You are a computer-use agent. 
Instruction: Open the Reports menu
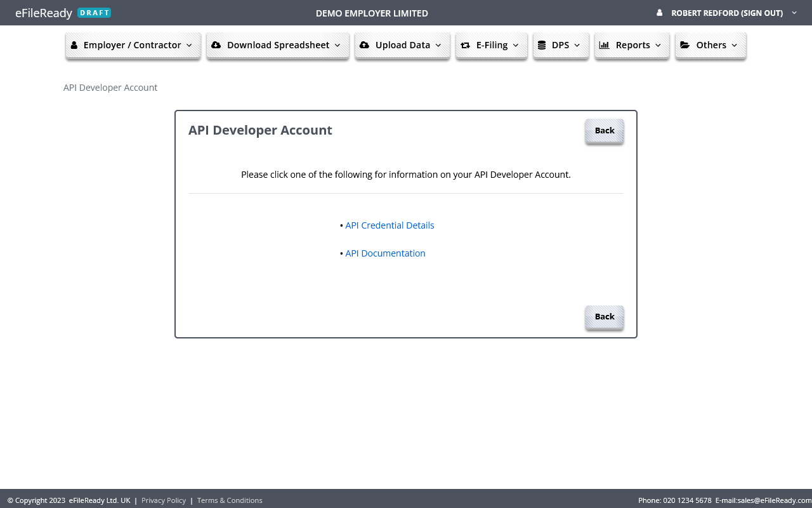click(x=632, y=45)
